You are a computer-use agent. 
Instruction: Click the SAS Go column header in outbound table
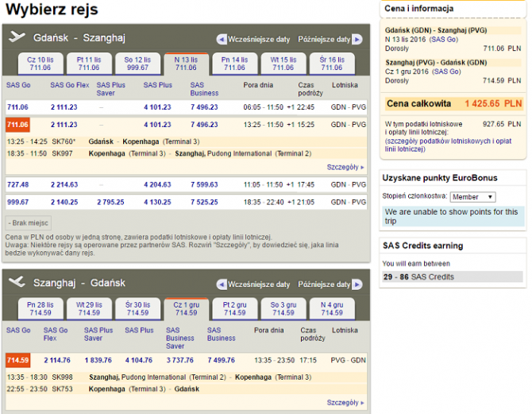pos(18,85)
